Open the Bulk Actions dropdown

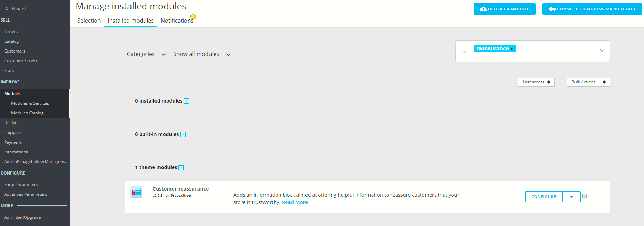(588, 82)
